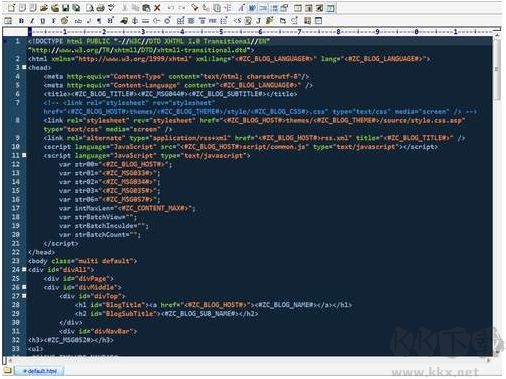Save all files with the stacked disks icon
506x379 pixels.
point(76,7)
